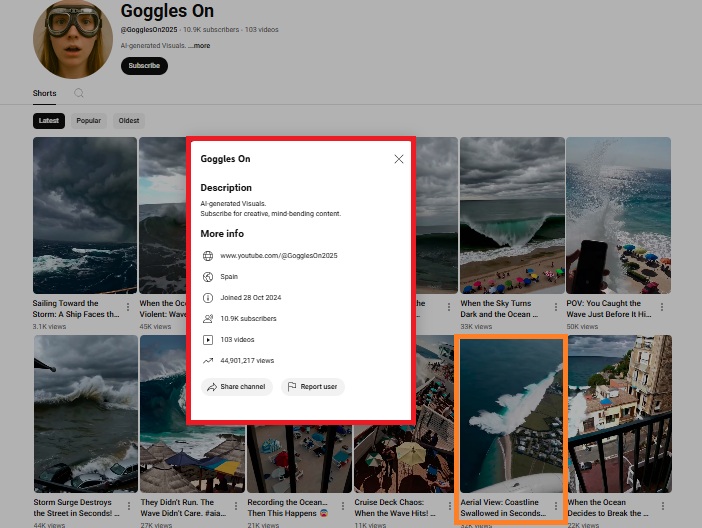This screenshot has height=528, width=702.
Task: Open options menu for Aerial View: Coastline
Action: click(556, 506)
